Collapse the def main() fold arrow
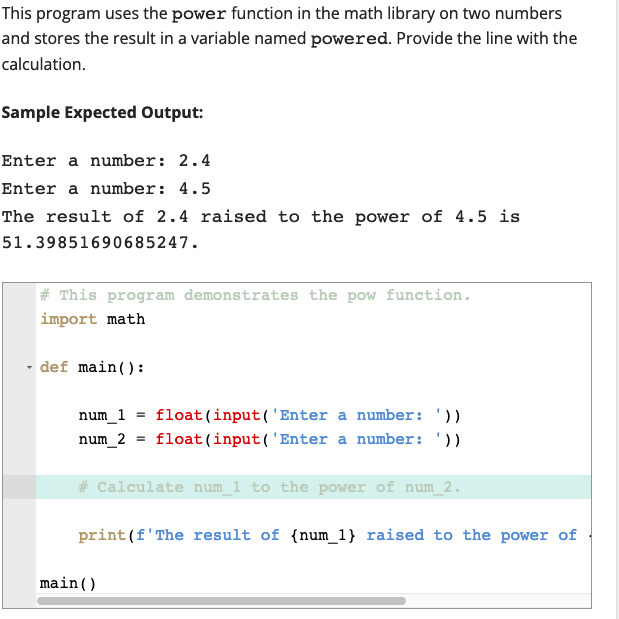This screenshot has height=619, width=619. (x=29, y=368)
